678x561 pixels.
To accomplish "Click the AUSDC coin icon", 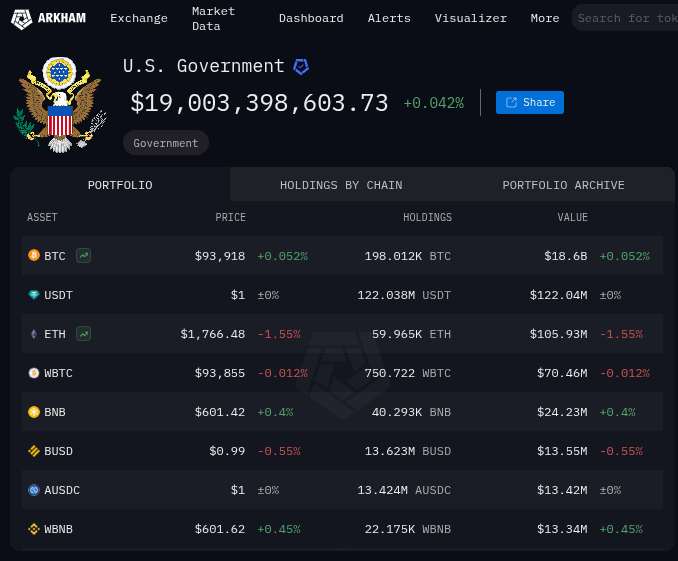I will (34, 490).
